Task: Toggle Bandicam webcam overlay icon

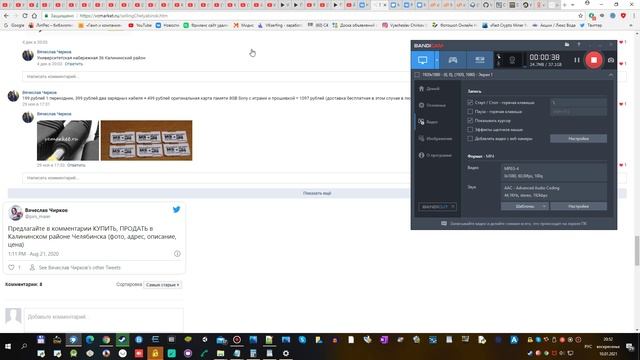Action: coord(512,60)
